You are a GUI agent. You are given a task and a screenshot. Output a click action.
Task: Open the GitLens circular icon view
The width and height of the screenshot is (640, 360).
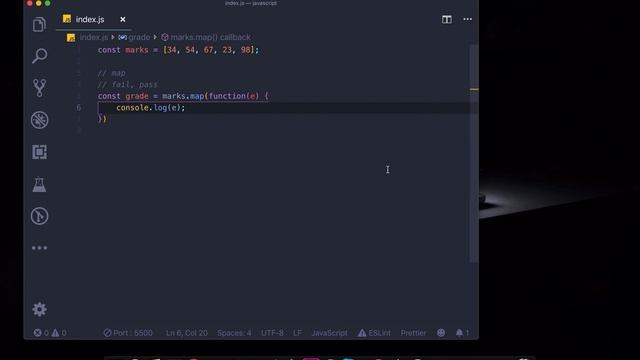point(39,216)
